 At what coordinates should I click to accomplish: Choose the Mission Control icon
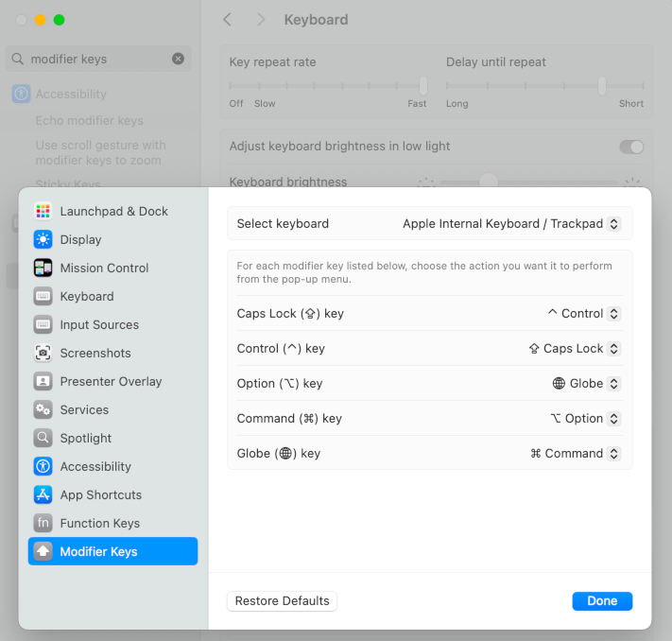pyautogui.click(x=43, y=268)
